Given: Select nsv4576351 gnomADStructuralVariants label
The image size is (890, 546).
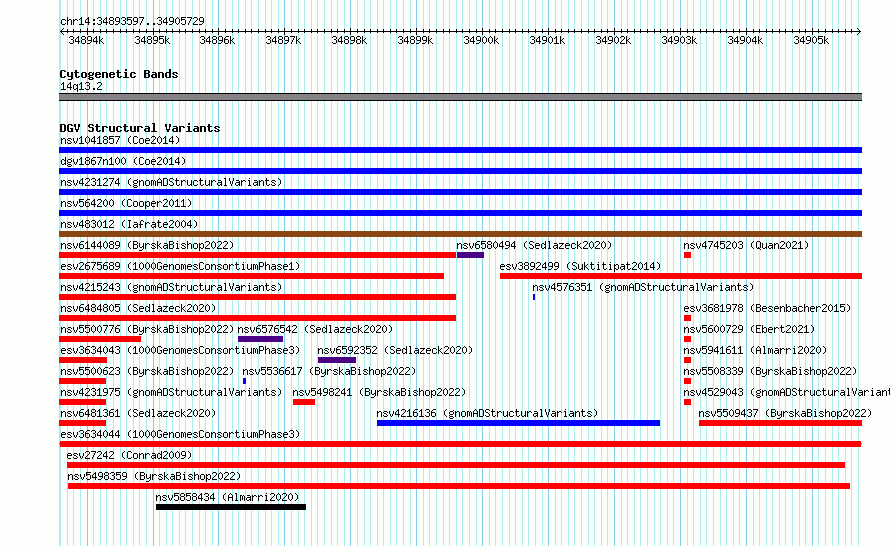Looking at the screenshot, I should pos(643,287).
